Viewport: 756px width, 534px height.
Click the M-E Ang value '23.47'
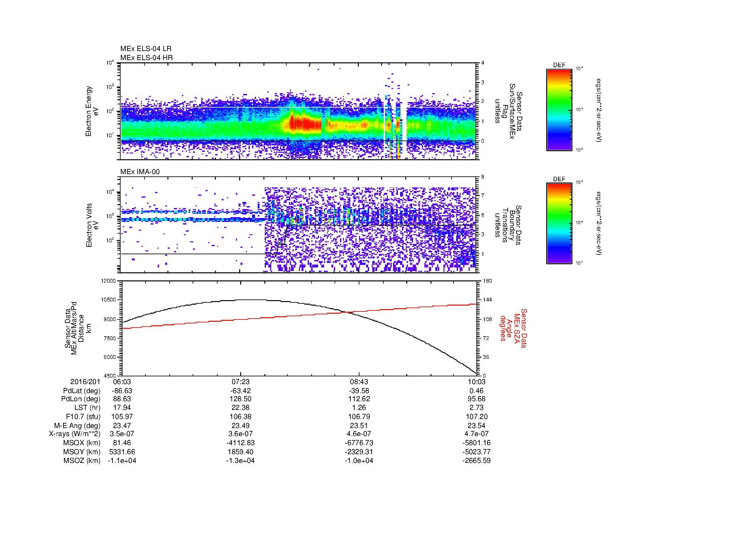pyautogui.click(x=122, y=425)
